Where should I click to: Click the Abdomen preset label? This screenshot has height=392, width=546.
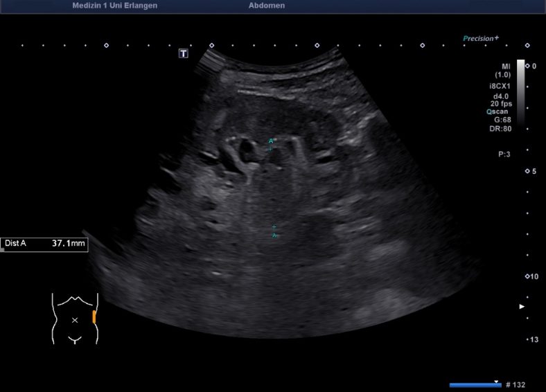point(266,6)
